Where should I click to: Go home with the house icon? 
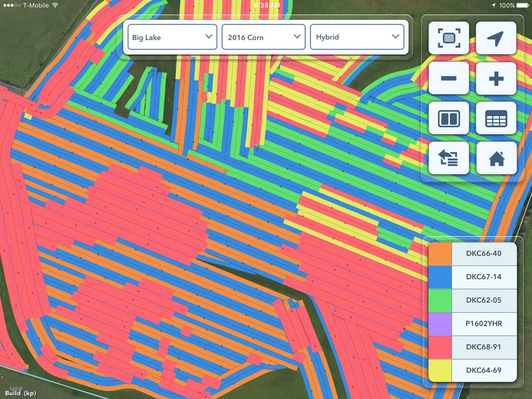coord(496,158)
